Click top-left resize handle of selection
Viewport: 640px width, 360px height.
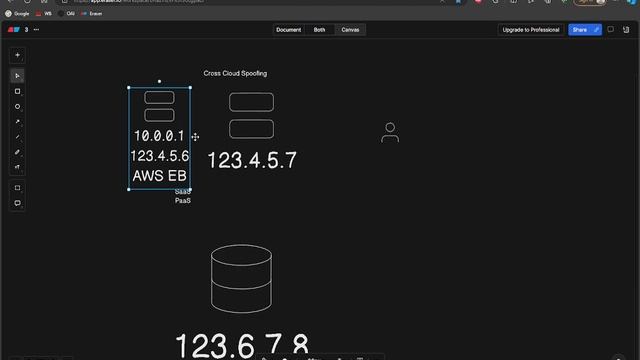(129, 87)
